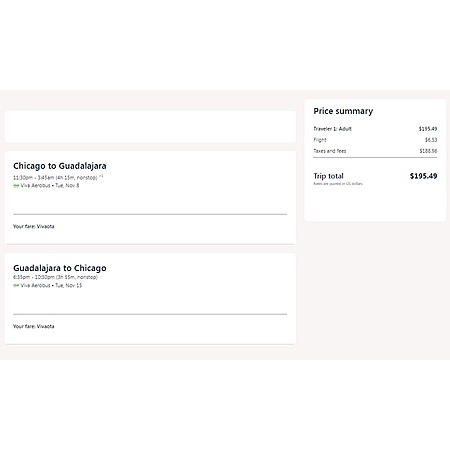450x450 pixels.
Task: Click the Price summary heading
Action: pos(343,111)
